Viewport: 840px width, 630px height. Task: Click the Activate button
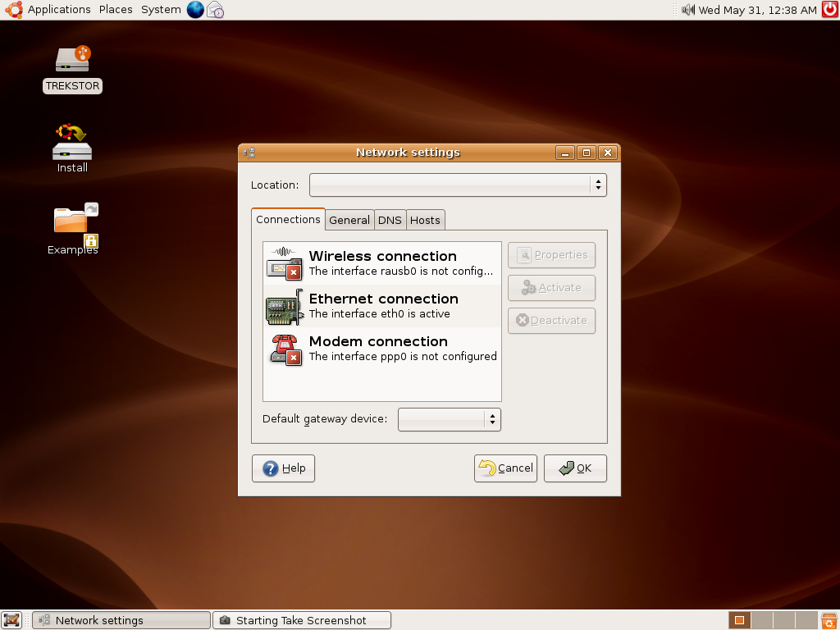click(552, 288)
